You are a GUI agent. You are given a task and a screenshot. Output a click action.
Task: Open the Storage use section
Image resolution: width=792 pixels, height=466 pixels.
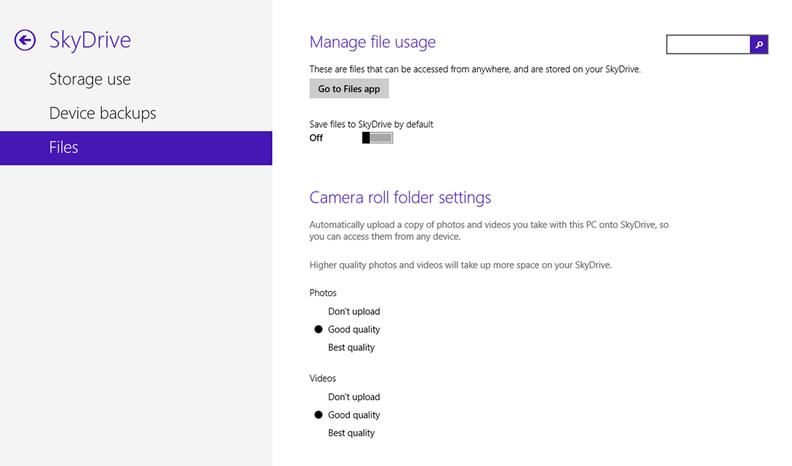(x=90, y=79)
